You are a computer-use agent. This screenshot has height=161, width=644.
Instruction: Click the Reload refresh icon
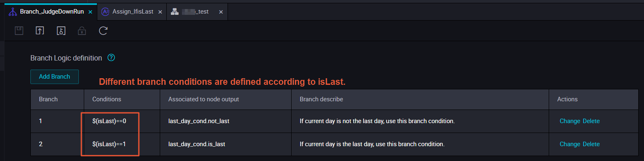pyautogui.click(x=103, y=30)
